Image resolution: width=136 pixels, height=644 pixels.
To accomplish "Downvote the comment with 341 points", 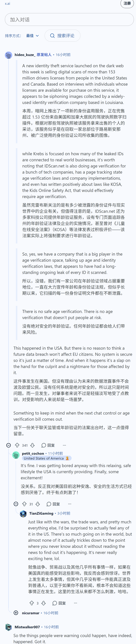I will 32,445.
